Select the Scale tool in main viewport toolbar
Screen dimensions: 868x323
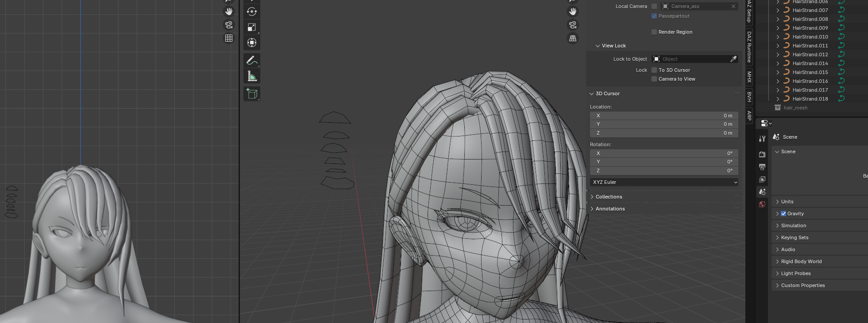pos(252,27)
